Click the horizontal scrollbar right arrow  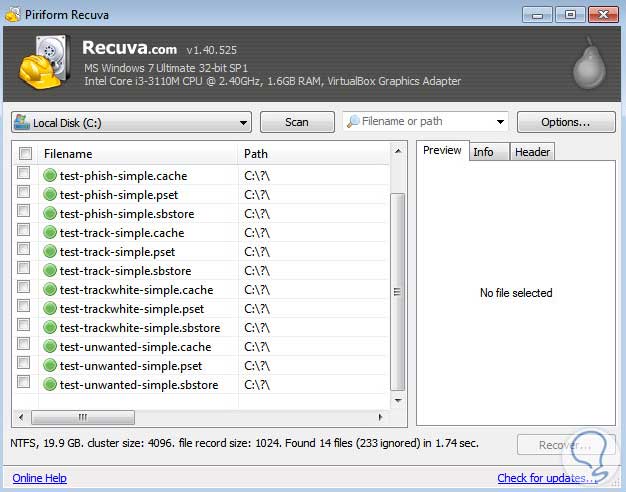380,417
